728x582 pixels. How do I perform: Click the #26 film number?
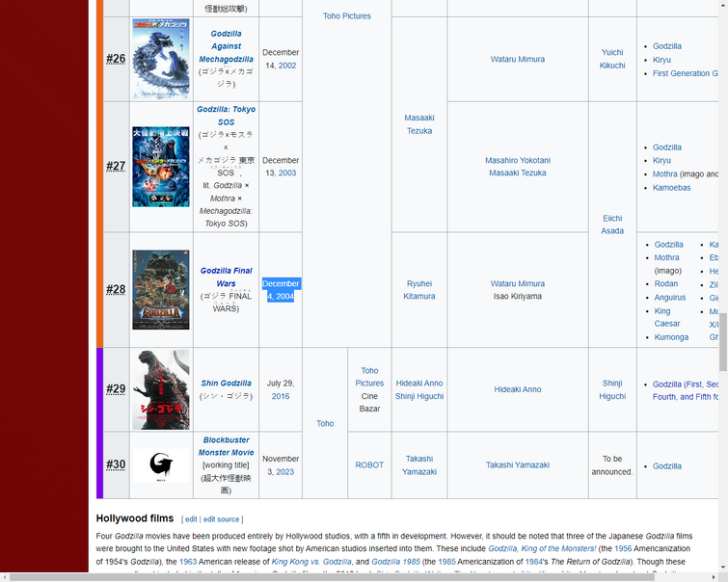[116, 59]
